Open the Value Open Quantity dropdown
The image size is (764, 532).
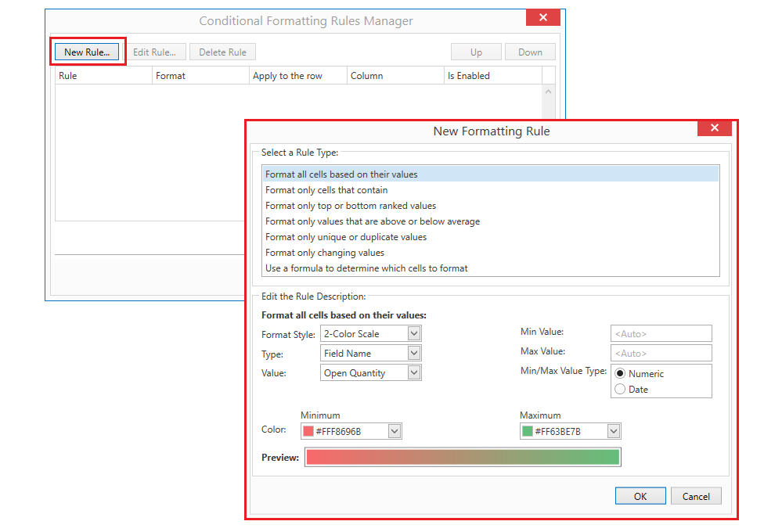click(x=371, y=372)
